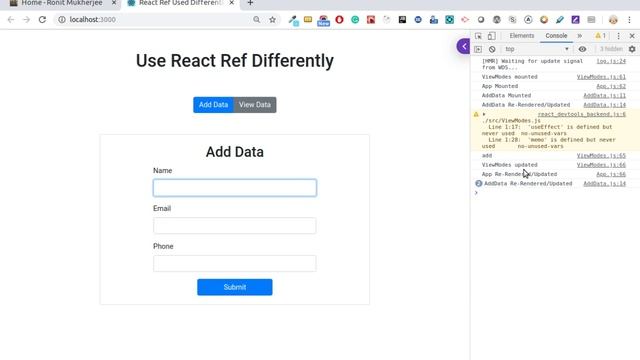The image size is (640, 360).
Task: Select the 'Use React Ref Differently' heading
Action: pos(235,61)
